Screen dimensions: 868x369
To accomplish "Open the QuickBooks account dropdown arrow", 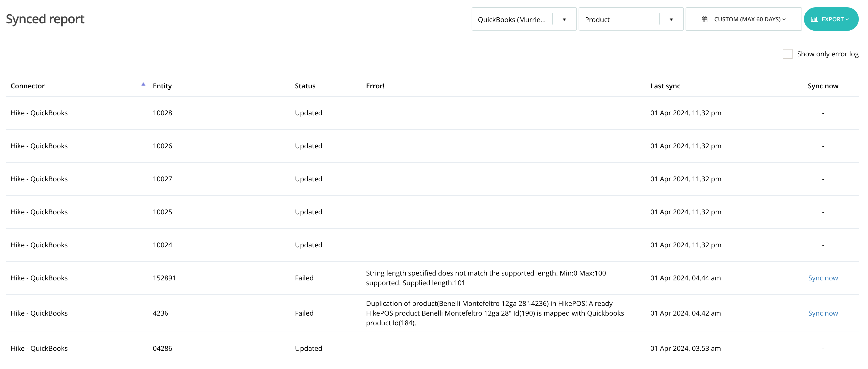I will pyautogui.click(x=564, y=20).
